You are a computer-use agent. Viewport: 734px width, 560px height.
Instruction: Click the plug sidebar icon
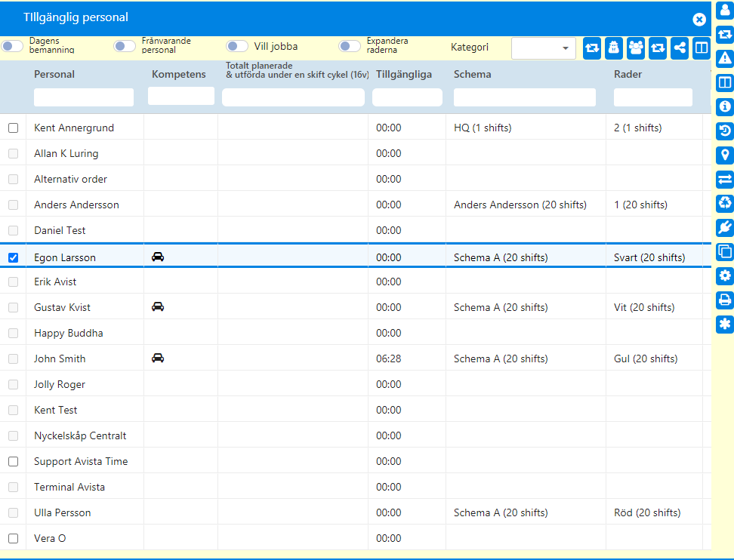[725, 227]
